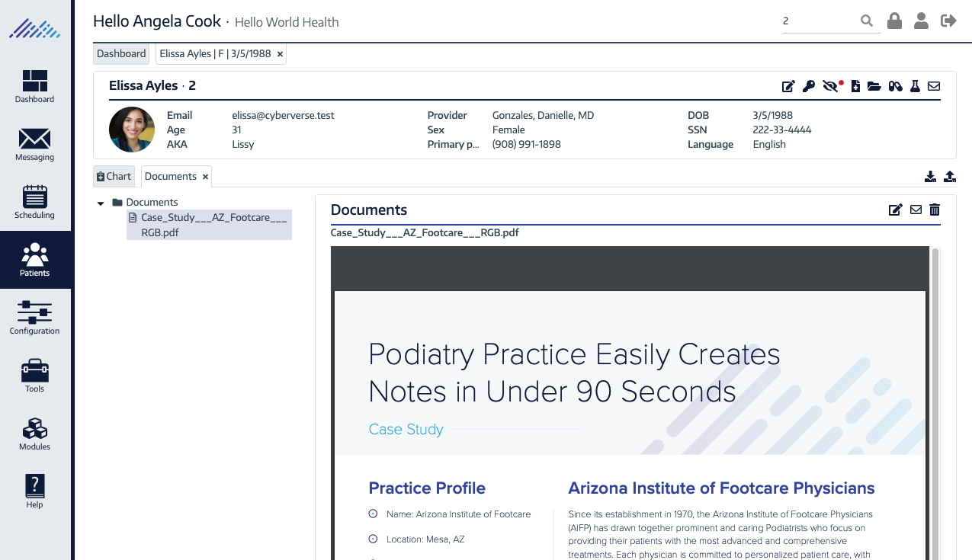The width and height of the screenshot is (972, 560).
Task: Open Messaging in the sidebar
Action: [35, 145]
